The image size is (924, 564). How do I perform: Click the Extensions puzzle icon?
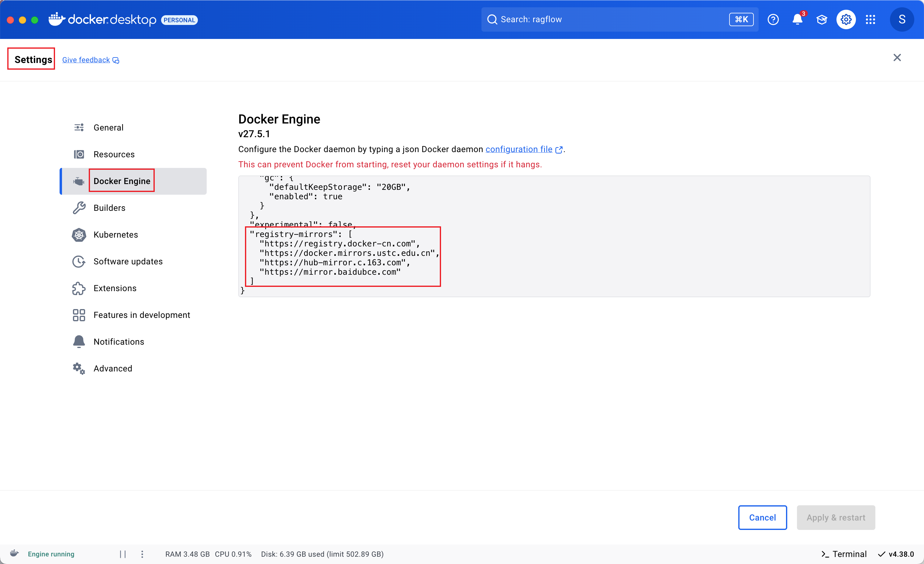tap(79, 288)
